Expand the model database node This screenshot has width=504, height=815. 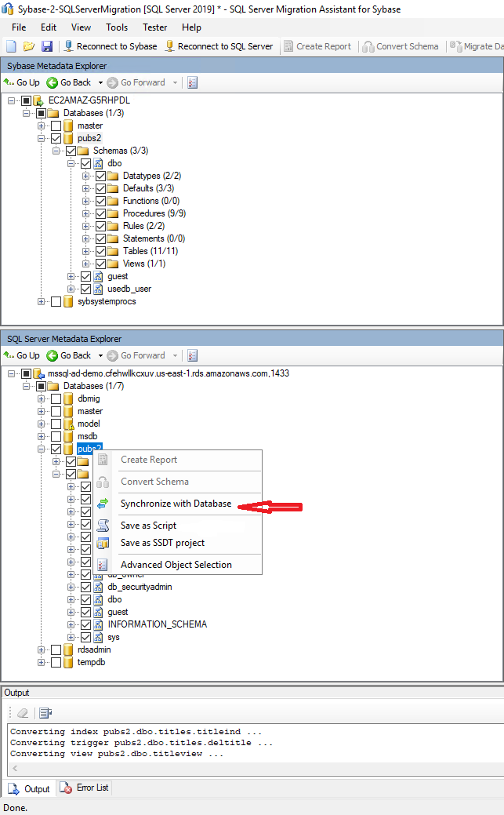[41, 424]
